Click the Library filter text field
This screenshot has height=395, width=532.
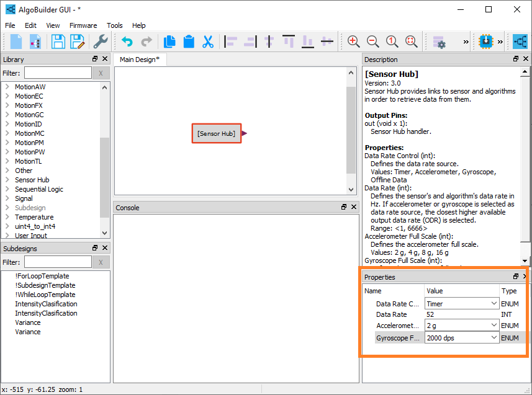58,73
